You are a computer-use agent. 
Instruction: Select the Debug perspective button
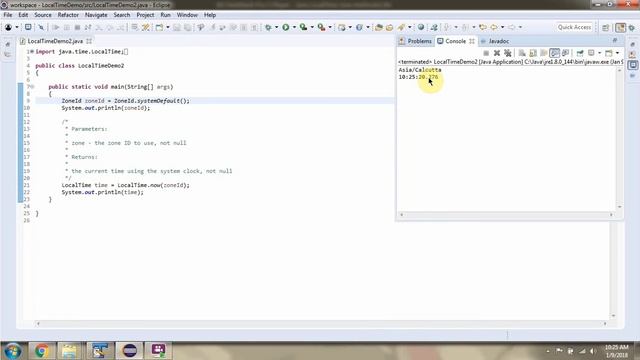coord(632,27)
